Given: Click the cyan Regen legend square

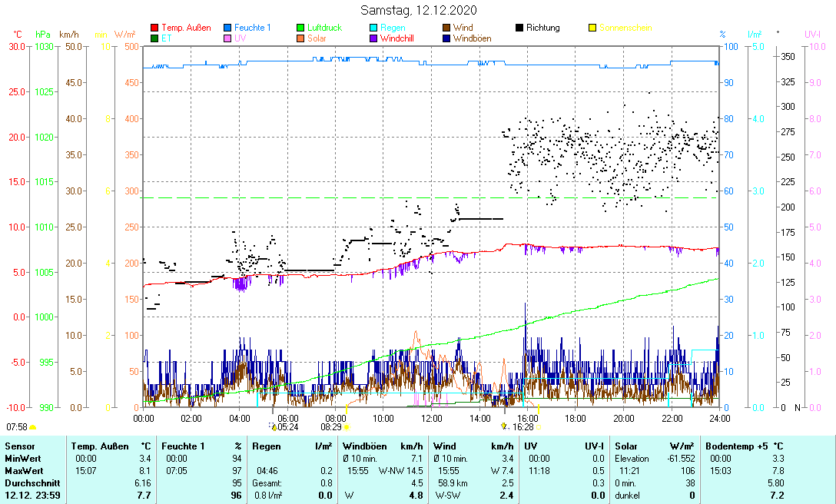Looking at the screenshot, I should 373,28.
